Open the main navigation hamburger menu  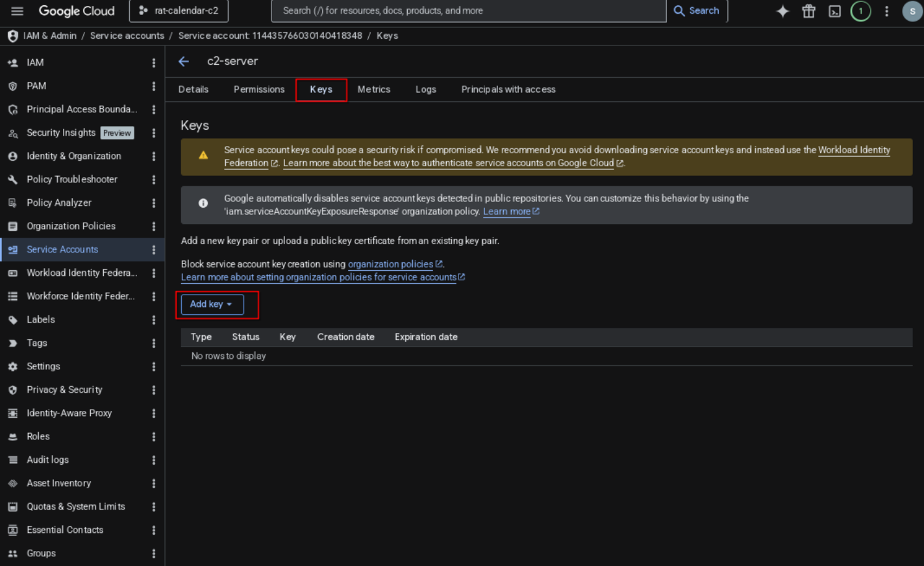[x=18, y=11]
